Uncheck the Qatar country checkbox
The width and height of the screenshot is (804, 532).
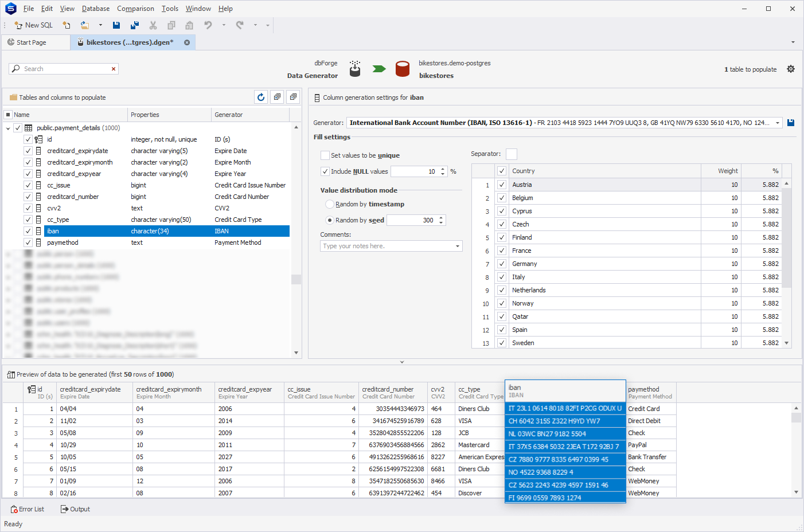coord(502,316)
